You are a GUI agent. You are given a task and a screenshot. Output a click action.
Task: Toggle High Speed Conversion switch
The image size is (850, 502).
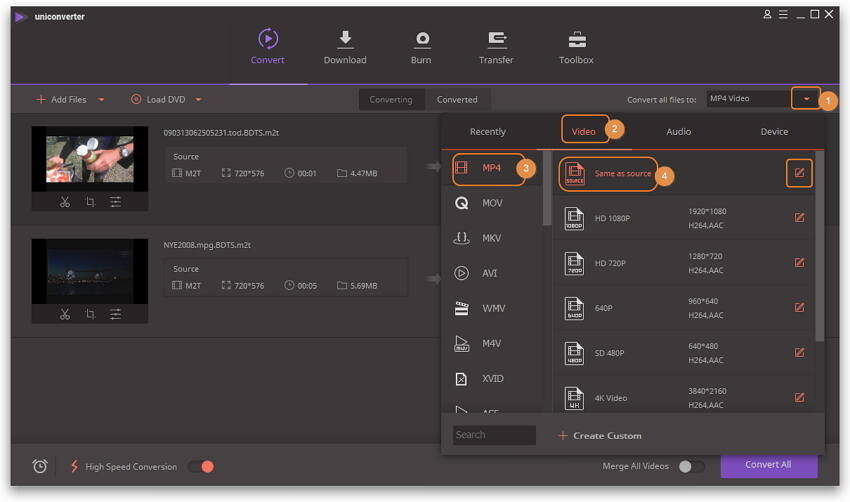click(202, 466)
